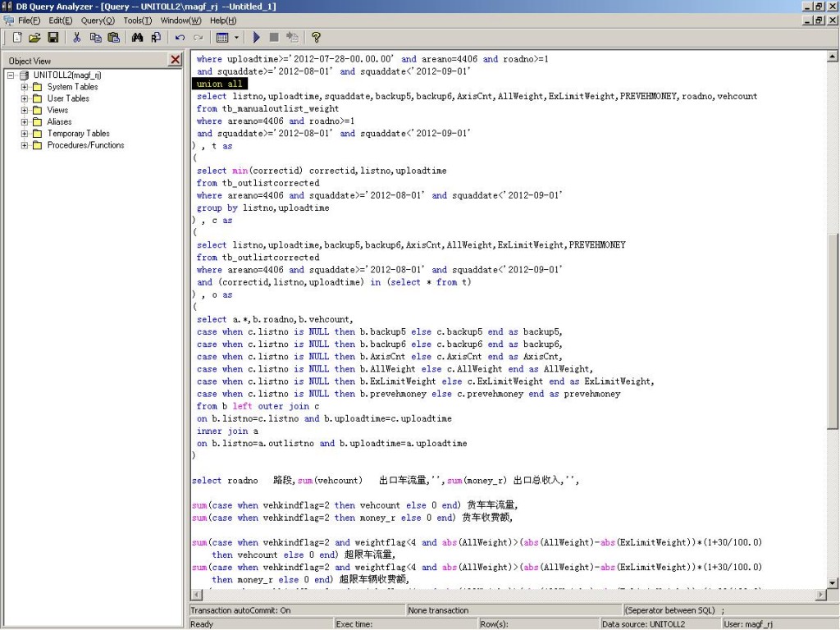Image resolution: width=840 pixels, height=630 pixels.
Task: Paste from clipboard using the toolbar icon
Action: 114,37
